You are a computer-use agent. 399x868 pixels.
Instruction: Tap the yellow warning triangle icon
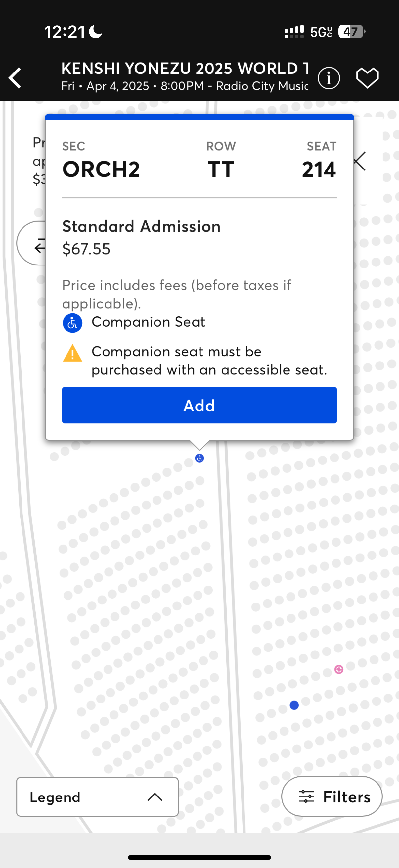(72, 353)
